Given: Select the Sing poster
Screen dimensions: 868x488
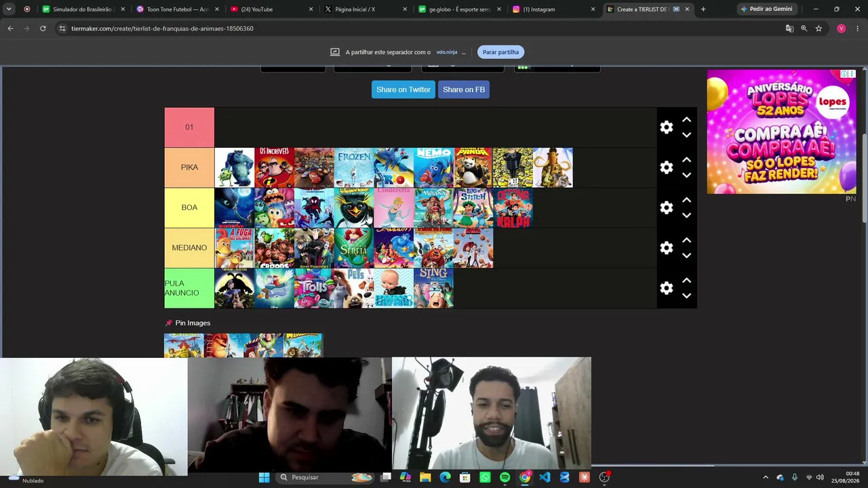Looking at the screenshot, I should pos(433,288).
